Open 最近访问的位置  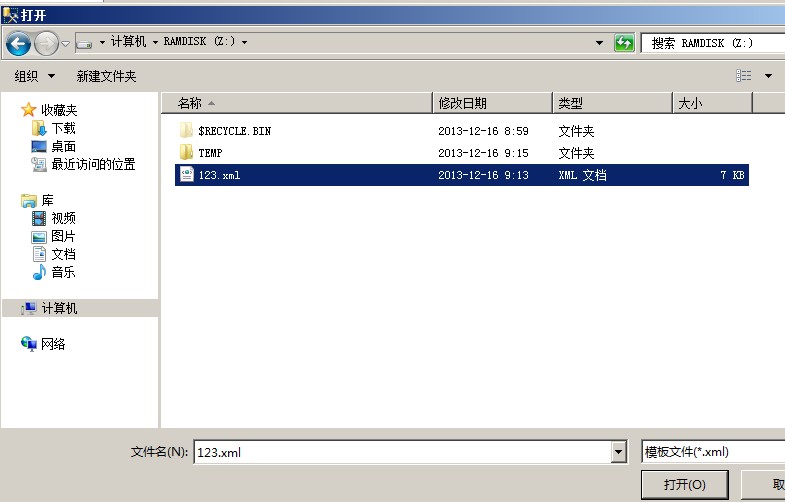click(x=94, y=164)
